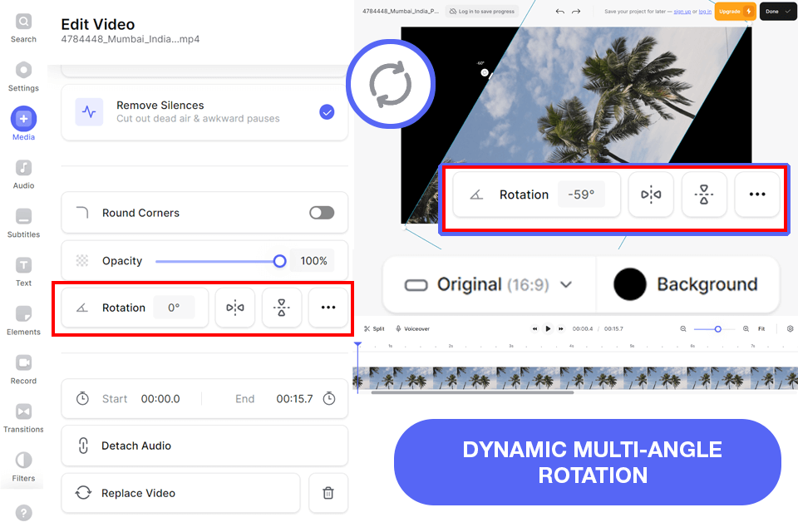
Task: Open the black Background color swatch
Action: click(x=629, y=284)
